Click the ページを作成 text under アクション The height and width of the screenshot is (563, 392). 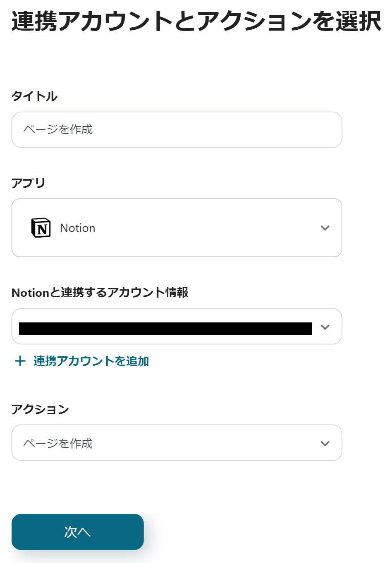[58, 444]
